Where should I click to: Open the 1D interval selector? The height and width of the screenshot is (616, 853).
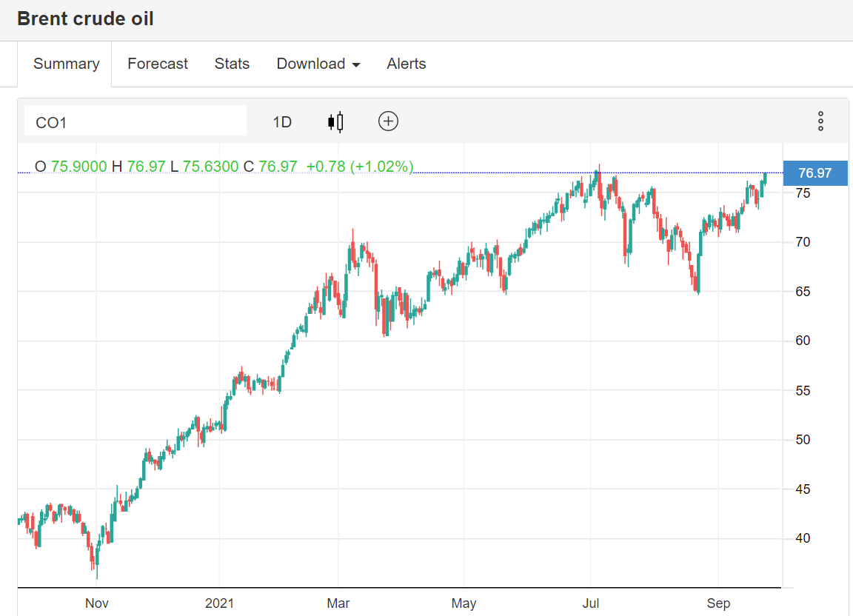tap(282, 122)
